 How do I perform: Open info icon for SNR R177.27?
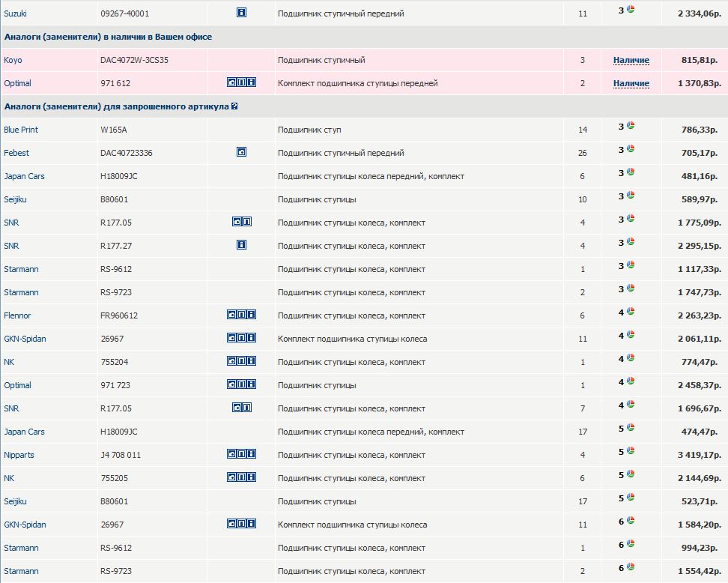[x=241, y=245]
